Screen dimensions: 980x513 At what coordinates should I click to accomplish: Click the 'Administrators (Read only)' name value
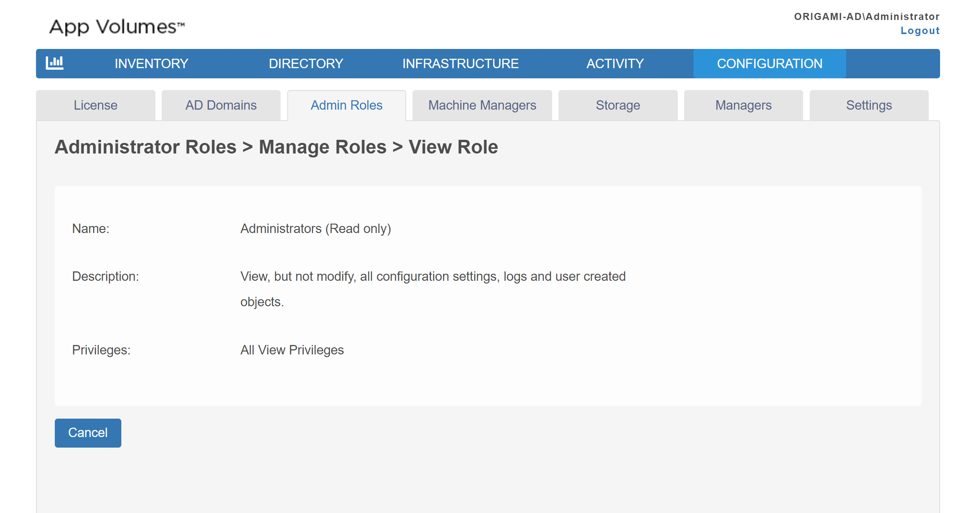316,229
